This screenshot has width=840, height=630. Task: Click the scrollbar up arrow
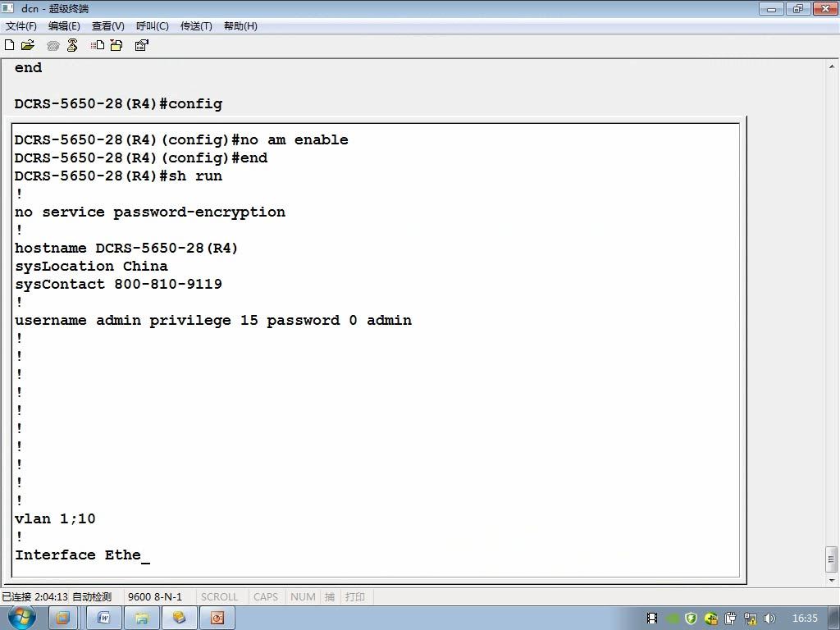tap(832, 67)
